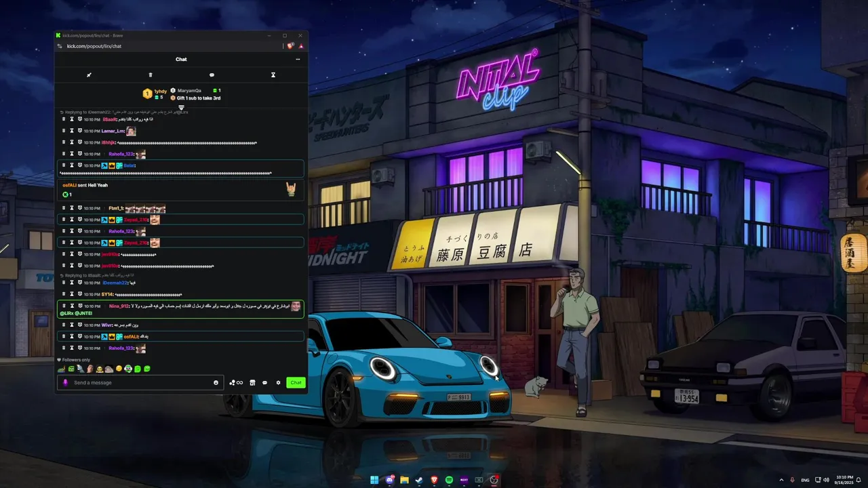This screenshot has height=488, width=868.
Task: Open File Explorer from the taskbar
Action: coord(404,480)
